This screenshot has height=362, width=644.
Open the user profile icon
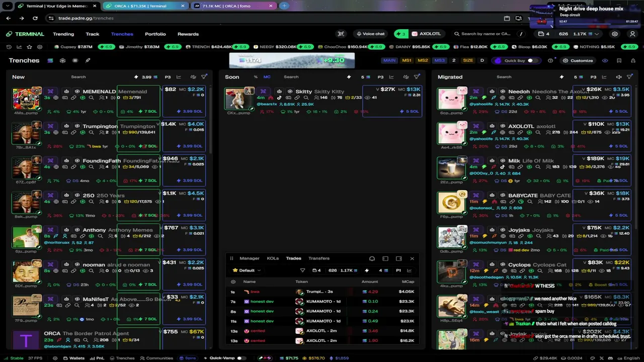click(632, 34)
